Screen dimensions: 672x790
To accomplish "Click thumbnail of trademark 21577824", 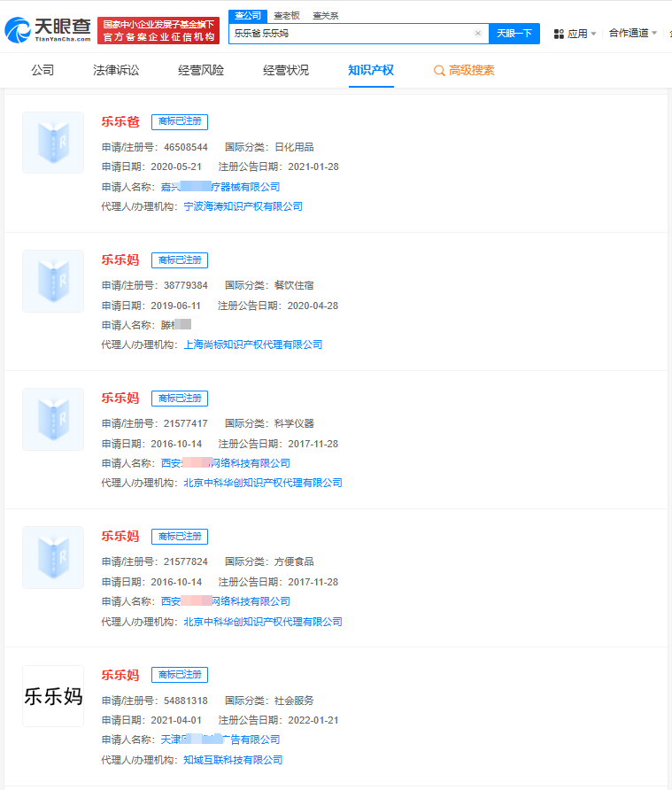I will point(53,557).
